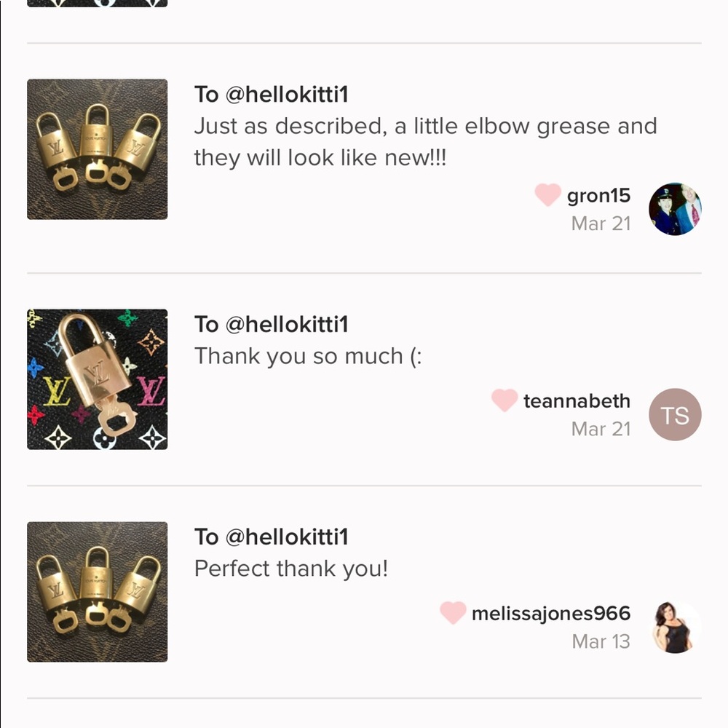Open the TS initials avatar
Viewport: 728px width, 728px height.
[x=675, y=415]
